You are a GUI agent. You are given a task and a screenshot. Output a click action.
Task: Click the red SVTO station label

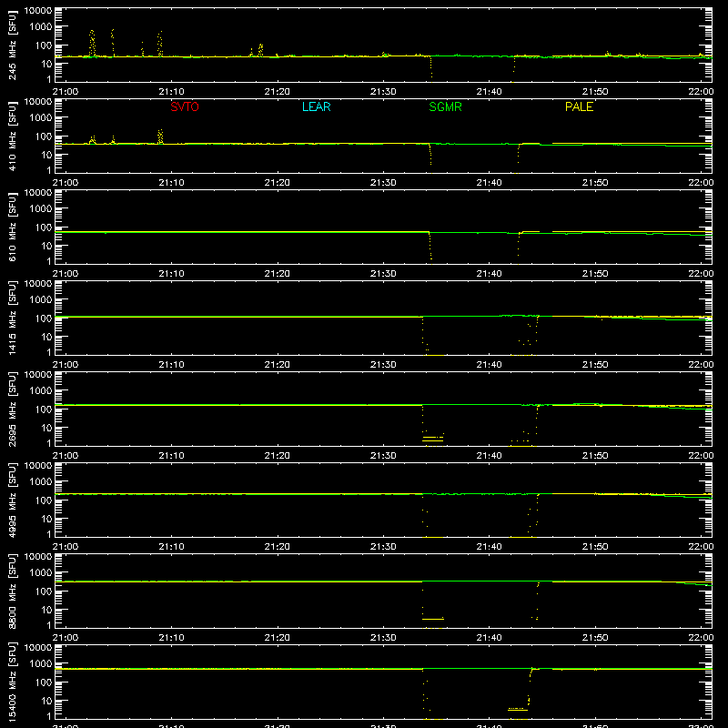(x=185, y=106)
